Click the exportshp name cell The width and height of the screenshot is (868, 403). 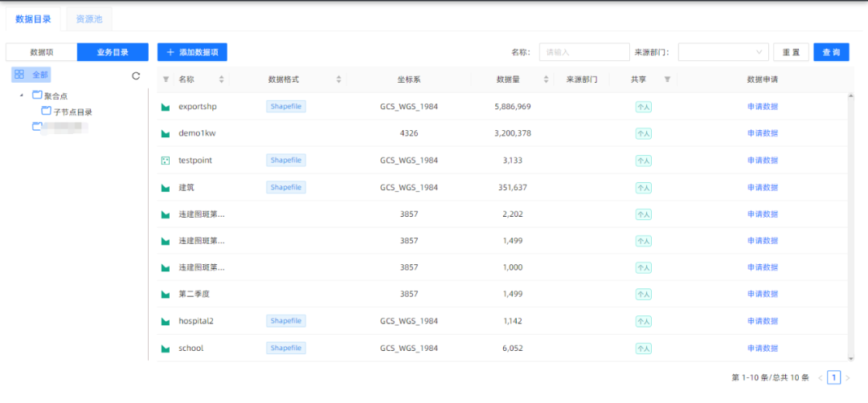coord(198,107)
